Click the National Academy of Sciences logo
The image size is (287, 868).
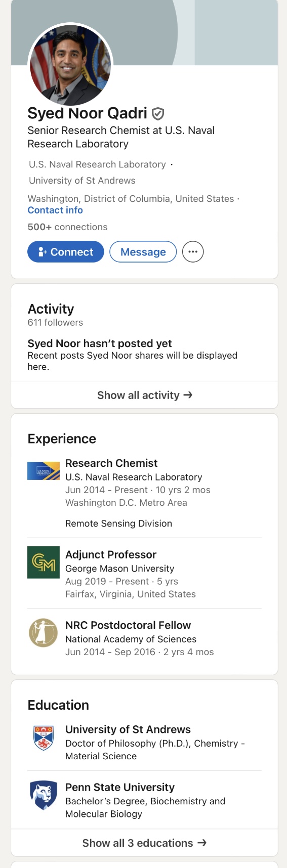pyautogui.click(x=44, y=633)
